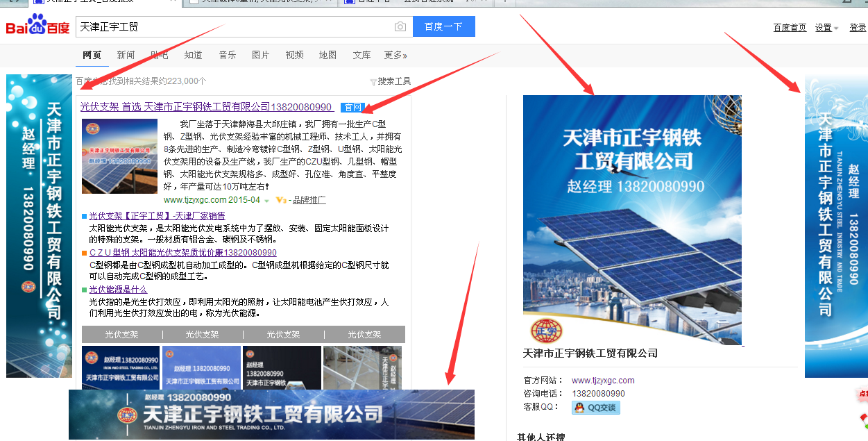Image resolution: width=868 pixels, height=441 pixels.
Task: Click the far-right vertical company banner
Action: [836, 227]
